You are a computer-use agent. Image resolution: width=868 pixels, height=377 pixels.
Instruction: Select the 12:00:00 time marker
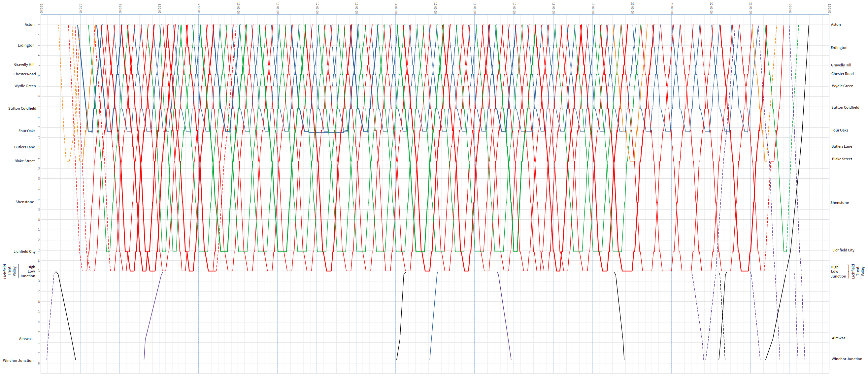pyautogui.click(x=317, y=8)
